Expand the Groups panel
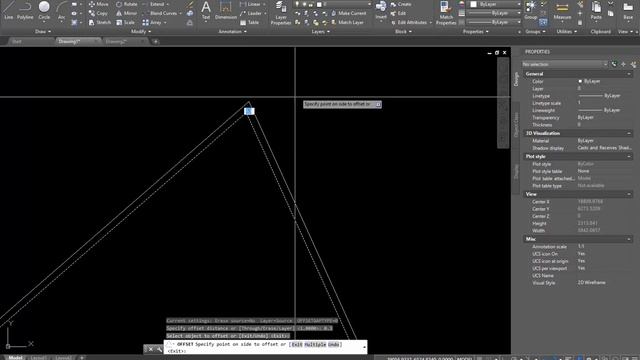The width and height of the screenshot is (640, 360). point(535,31)
